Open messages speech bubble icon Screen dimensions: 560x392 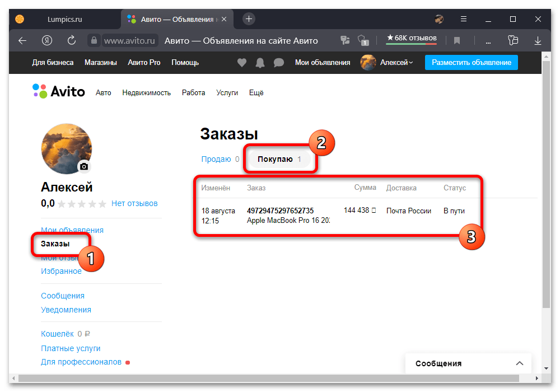[278, 63]
